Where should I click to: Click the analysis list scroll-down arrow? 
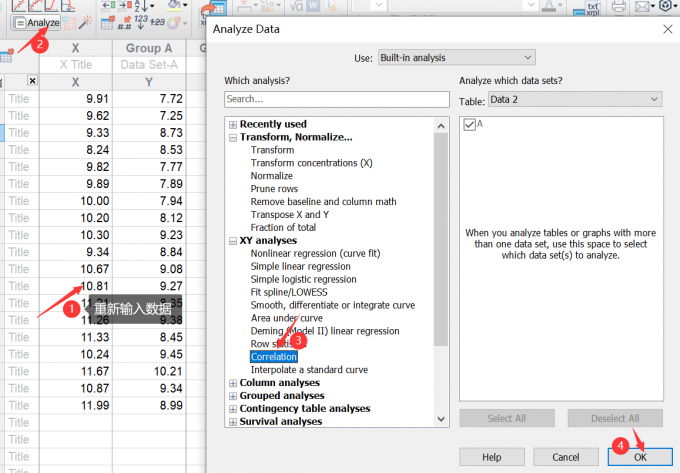[441, 419]
